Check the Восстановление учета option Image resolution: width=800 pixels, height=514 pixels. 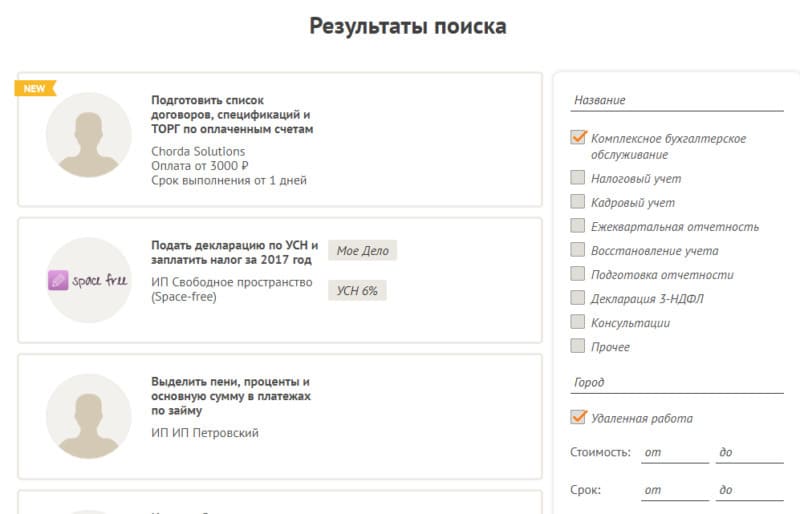pyautogui.click(x=578, y=250)
